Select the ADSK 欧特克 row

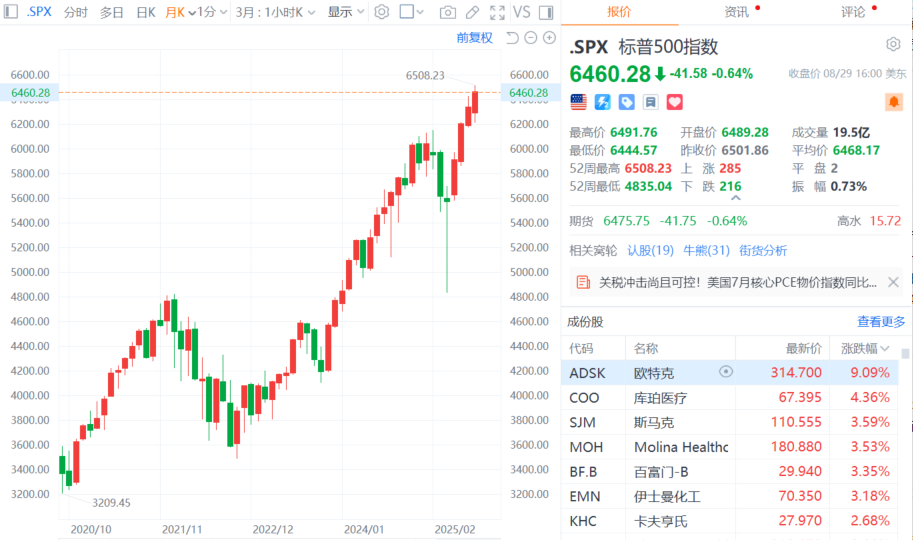click(x=730, y=372)
